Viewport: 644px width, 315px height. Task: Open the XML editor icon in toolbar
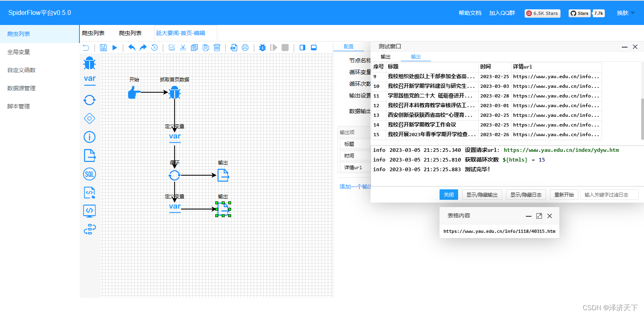coord(234,48)
